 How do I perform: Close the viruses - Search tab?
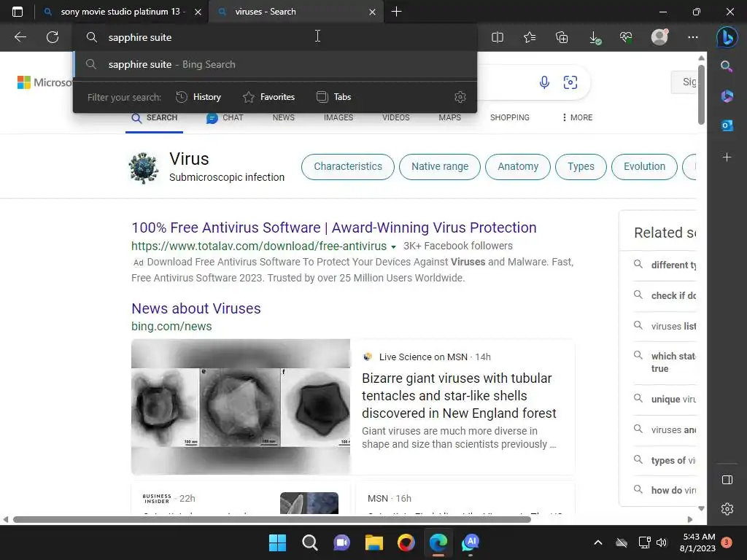click(373, 12)
